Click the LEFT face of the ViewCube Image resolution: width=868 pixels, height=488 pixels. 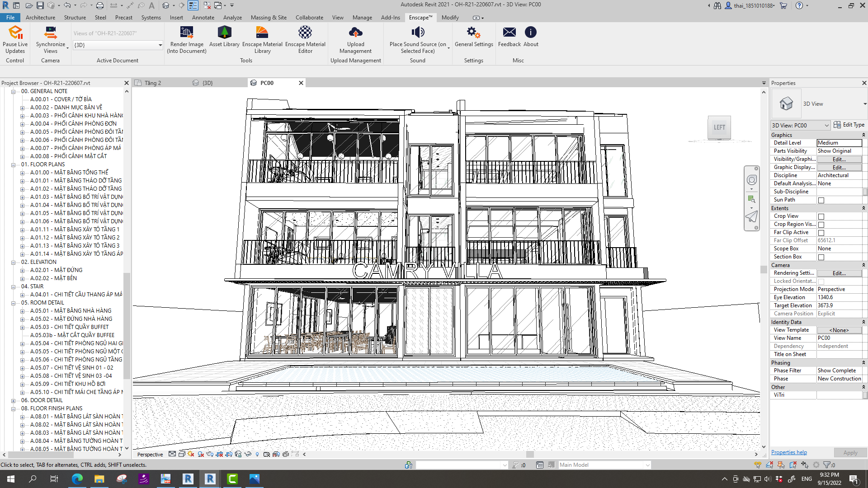coord(719,127)
